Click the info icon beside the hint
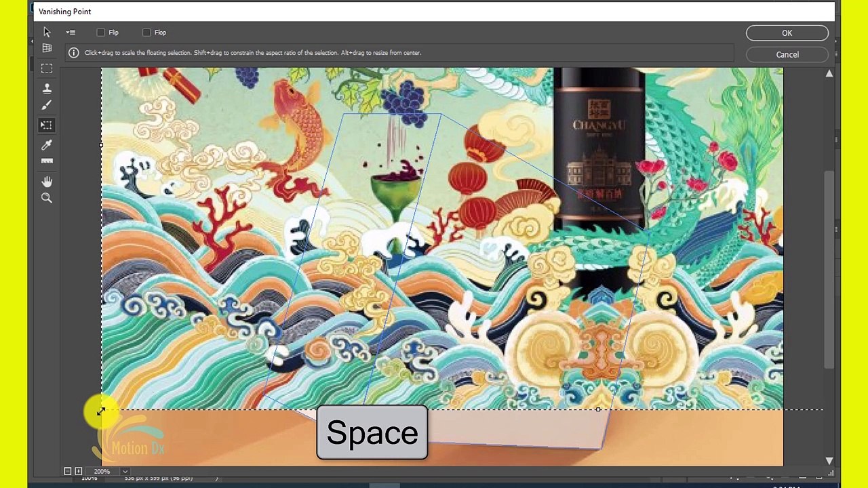Screen dimensions: 868x488 tap(73, 53)
